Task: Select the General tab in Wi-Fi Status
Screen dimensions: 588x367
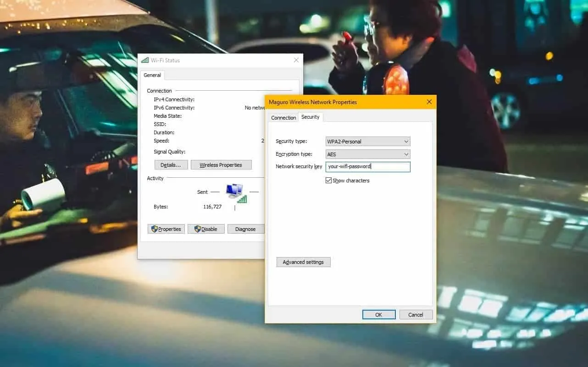Action: tap(152, 75)
